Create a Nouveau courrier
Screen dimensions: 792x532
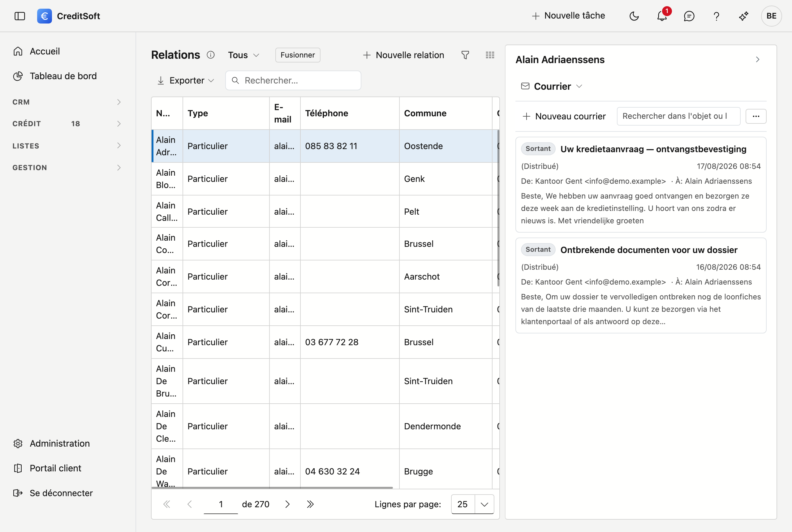(x=564, y=116)
